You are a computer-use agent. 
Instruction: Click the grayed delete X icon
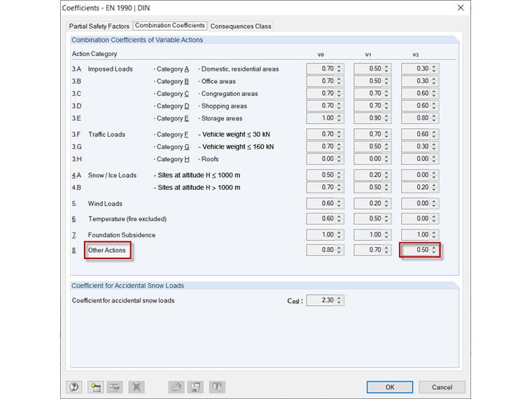136,387
